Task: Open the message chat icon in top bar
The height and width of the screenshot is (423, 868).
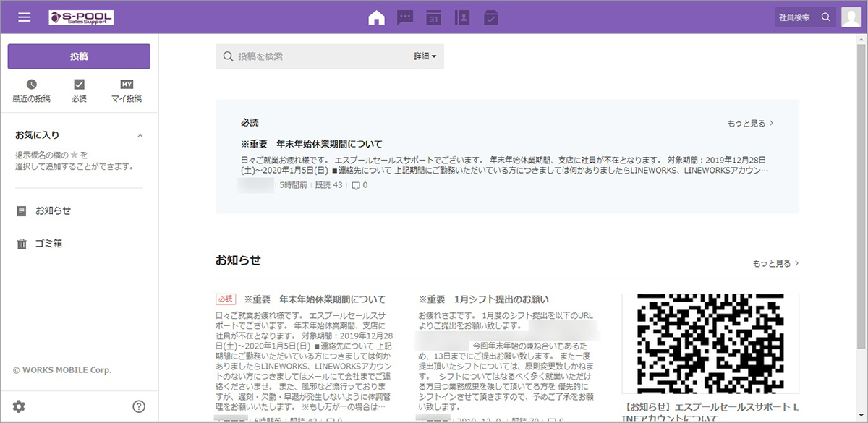Action: 405,17
